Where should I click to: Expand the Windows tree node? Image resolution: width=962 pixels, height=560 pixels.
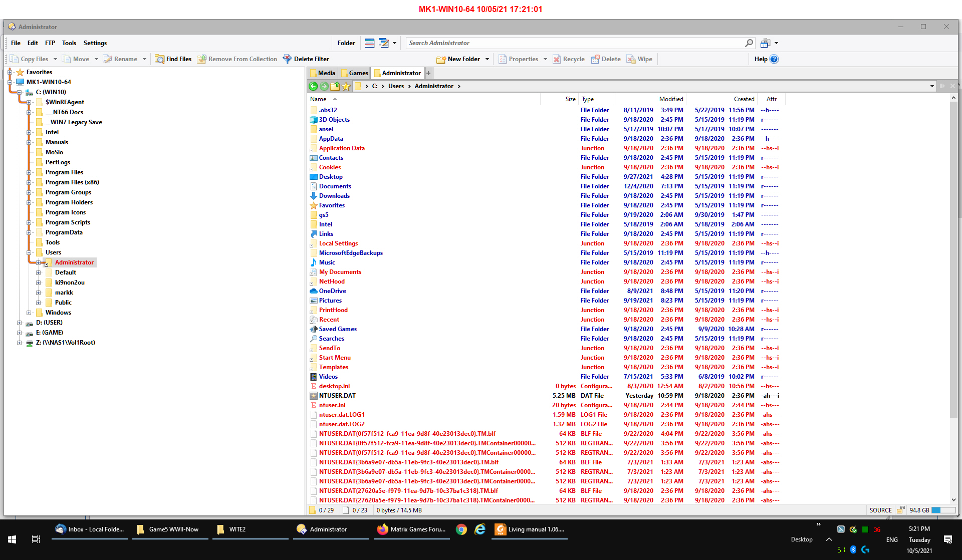coord(29,313)
